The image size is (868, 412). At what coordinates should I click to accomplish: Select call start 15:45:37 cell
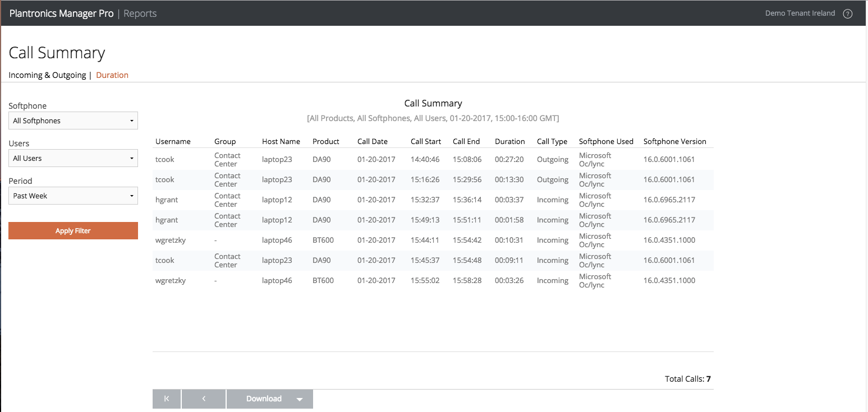(425, 260)
